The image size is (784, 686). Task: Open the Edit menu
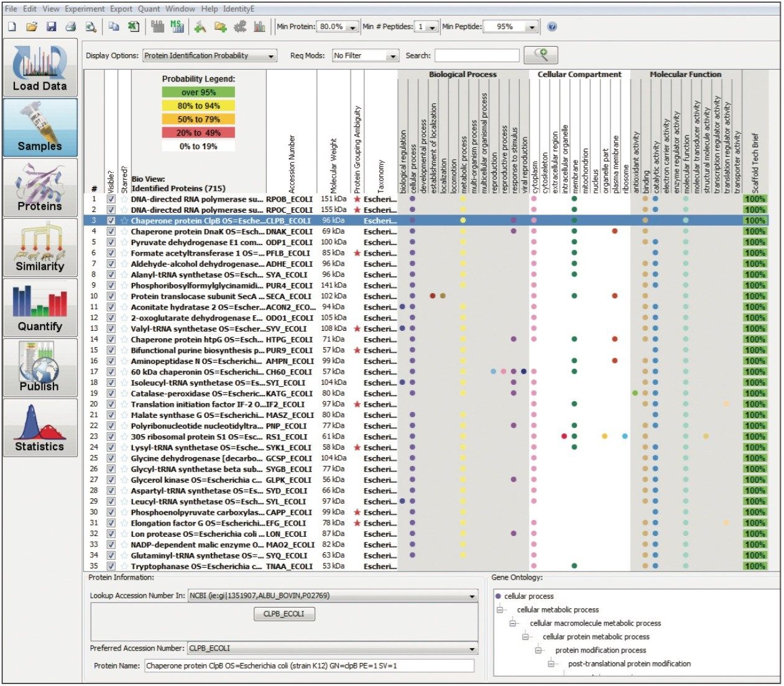[x=30, y=9]
